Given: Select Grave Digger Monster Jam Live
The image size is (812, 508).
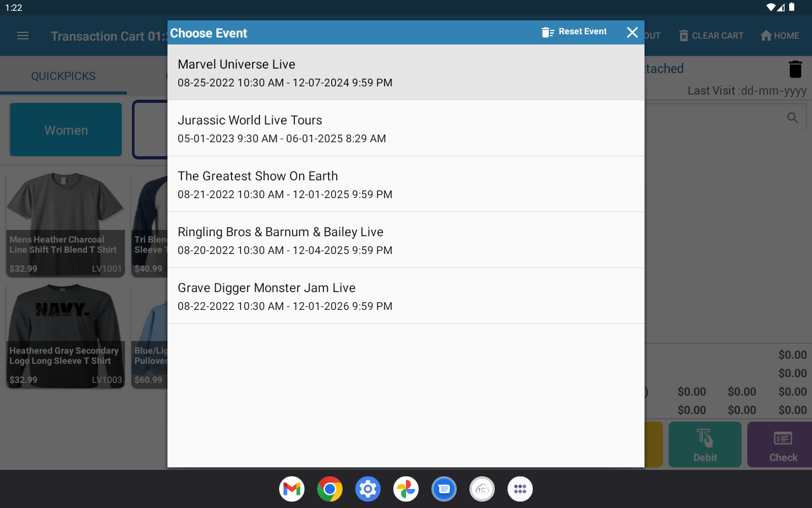Looking at the screenshot, I should 406,296.
